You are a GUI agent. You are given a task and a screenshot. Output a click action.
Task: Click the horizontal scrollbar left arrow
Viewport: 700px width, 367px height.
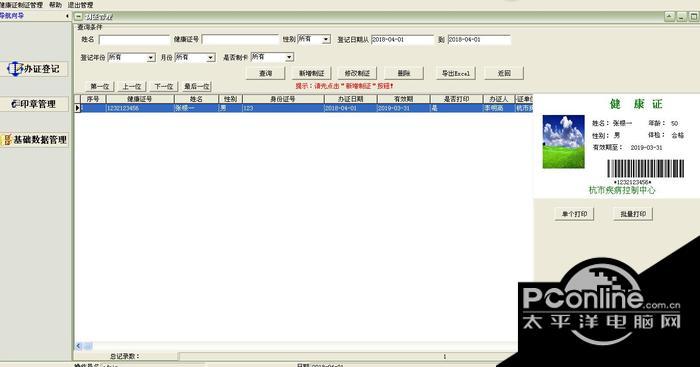[79, 346]
